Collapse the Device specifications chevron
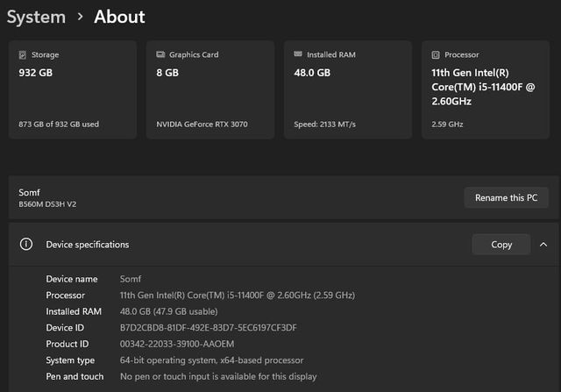Viewport: 561px width, 392px height. (543, 245)
